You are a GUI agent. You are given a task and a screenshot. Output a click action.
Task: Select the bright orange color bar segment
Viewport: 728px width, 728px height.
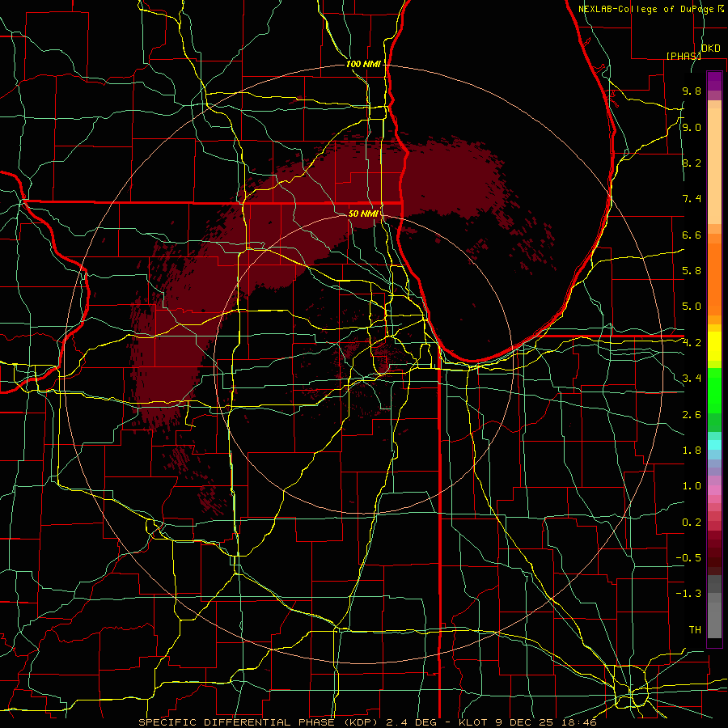tap(714, 278)
